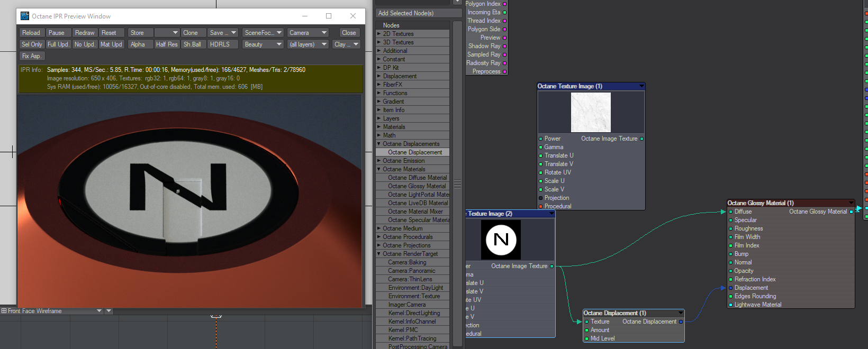The height and width of the screenshot is (349, 868).
Task: Click the Clone button
Action: click(193, 33)
